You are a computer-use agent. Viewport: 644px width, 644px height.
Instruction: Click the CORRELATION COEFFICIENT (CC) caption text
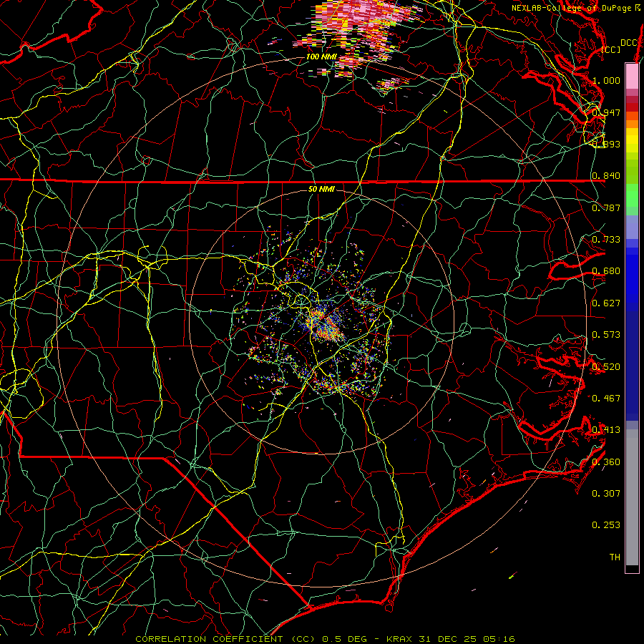225,639
